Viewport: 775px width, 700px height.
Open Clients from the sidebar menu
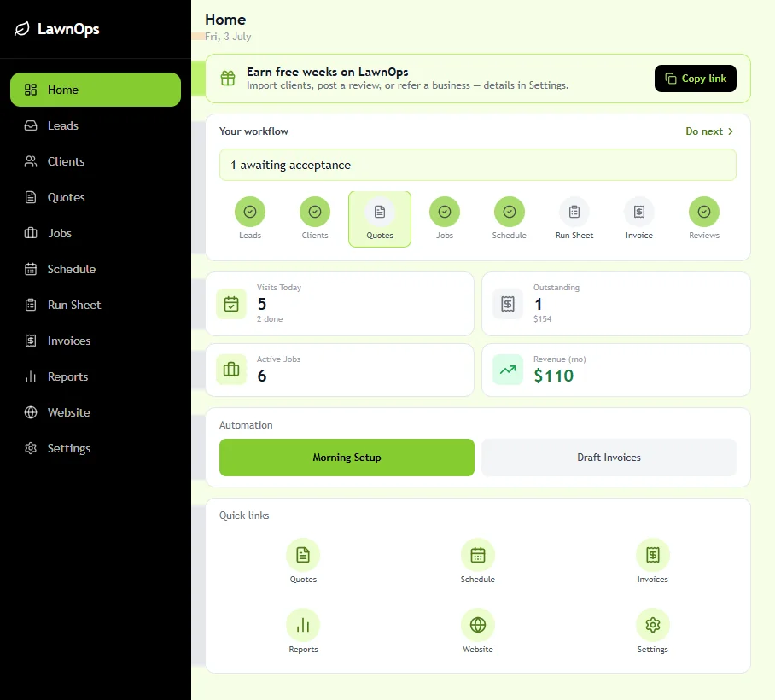[x=96, y=161]
